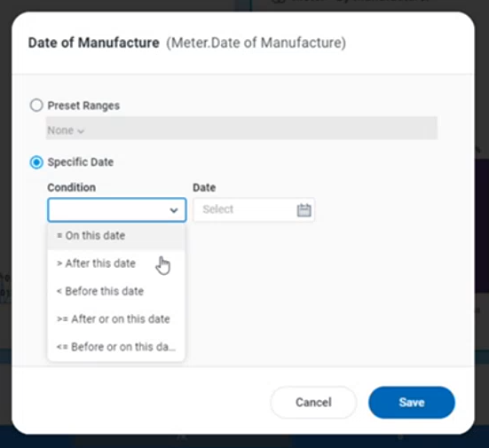Select the Specific Date radio button

point(36,162)
